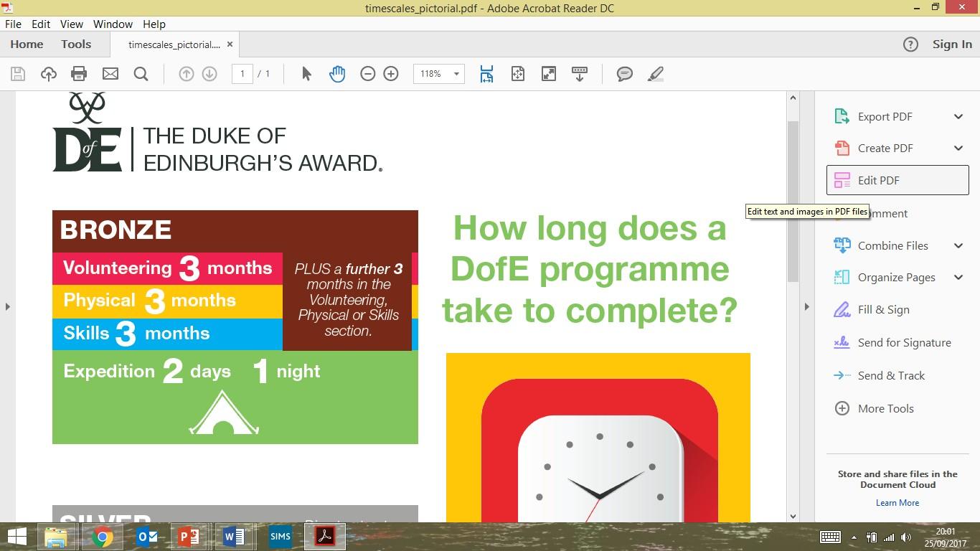Open the Create PDF tool

(885, 148)
